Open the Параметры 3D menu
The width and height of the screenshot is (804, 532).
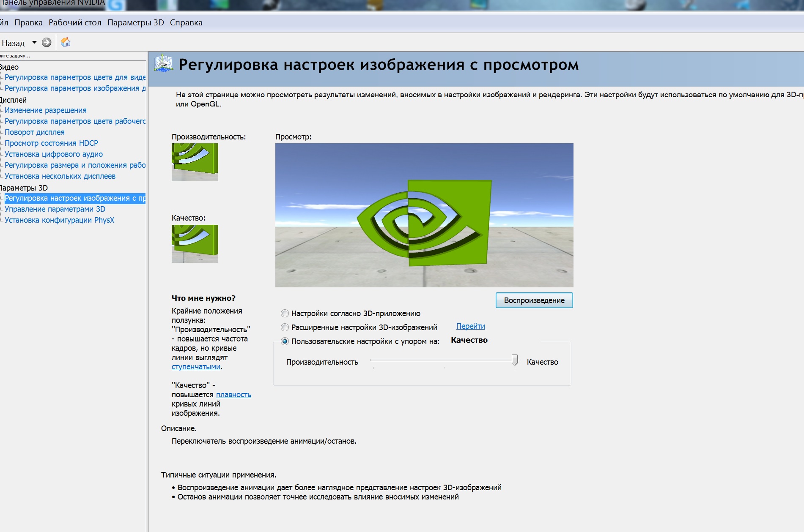[x=136, y=23]
